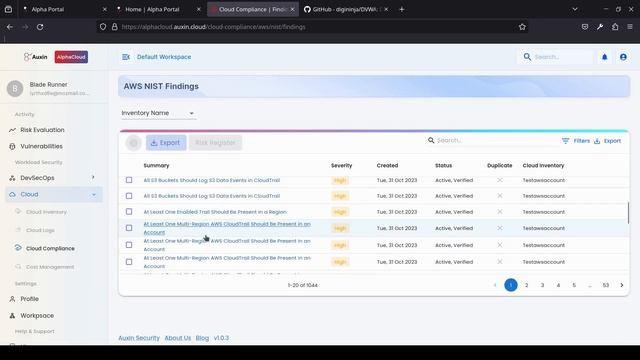Viewport: 640px width, 360px height.
Task: Collapse sidebar with the menu toggle icon
Action: point(126,57)
